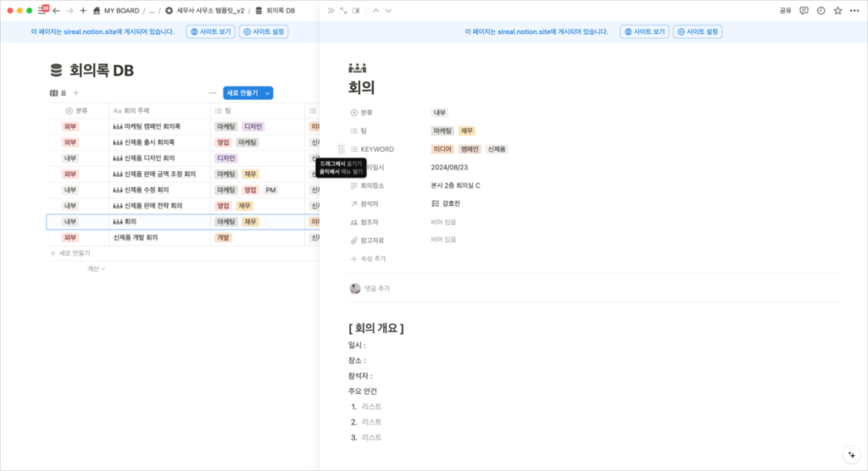This screenshot has width=868, height=471.
Task: Open the comments icon in the top bar
Action: [x=804, y=10]
